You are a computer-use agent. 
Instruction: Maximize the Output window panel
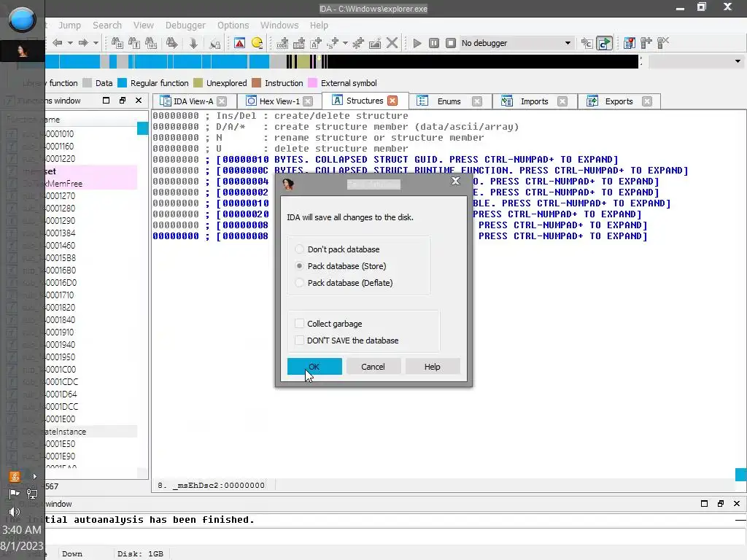(x=704, y=503)
